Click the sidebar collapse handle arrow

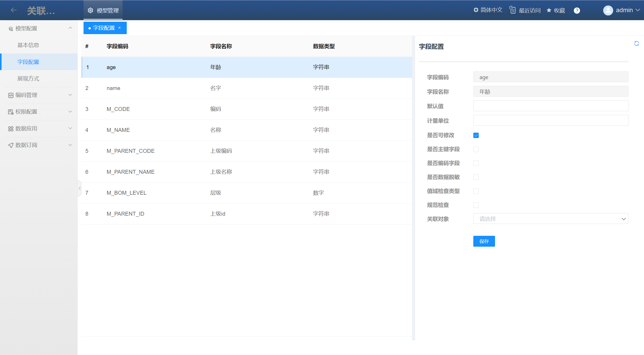click(79, 188)
